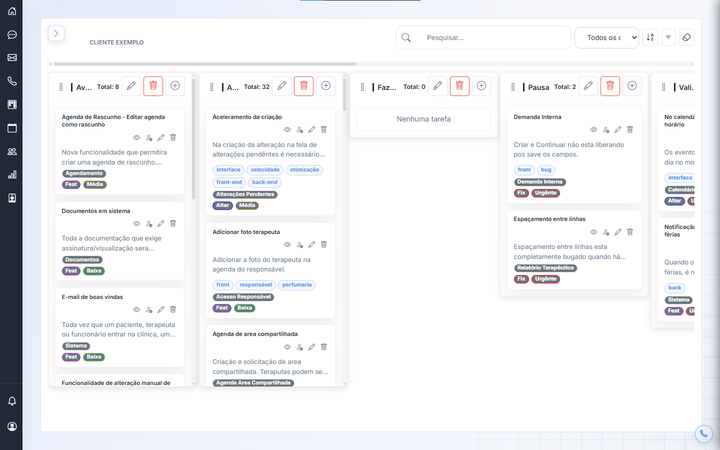View the 'Agenda de area compartilhada' card via eye icon
This screenshot has width=720, height=450.
[287, 347]
